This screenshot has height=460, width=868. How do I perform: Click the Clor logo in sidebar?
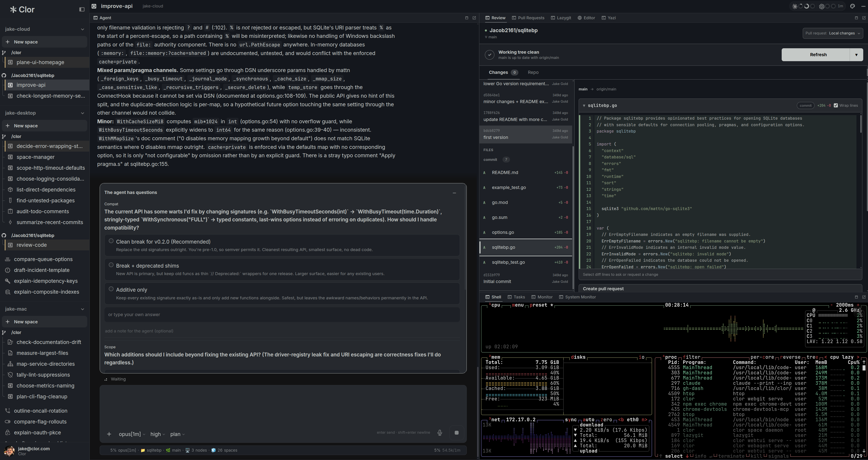coord(22,10)
